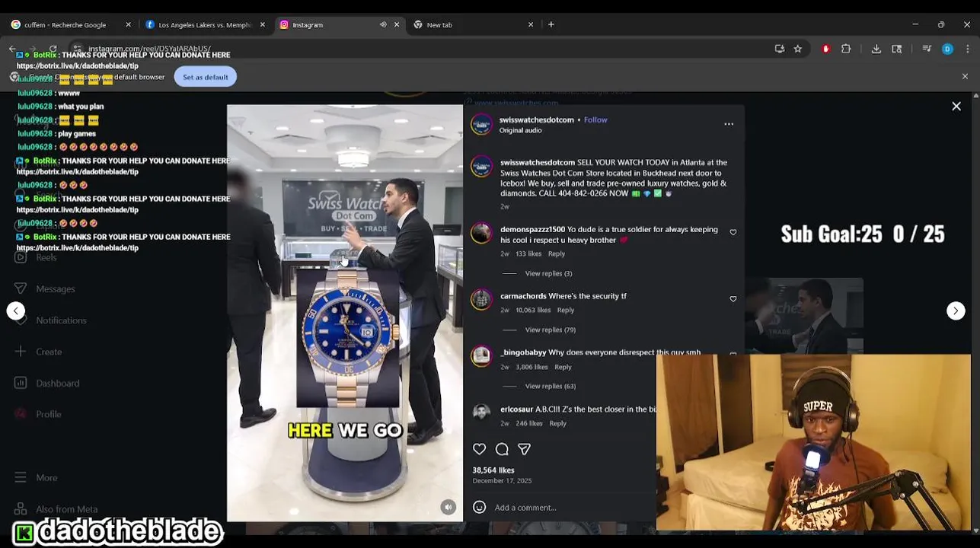
Task: Like the demonspazzz1500 comment
Action: coord(733,232)
